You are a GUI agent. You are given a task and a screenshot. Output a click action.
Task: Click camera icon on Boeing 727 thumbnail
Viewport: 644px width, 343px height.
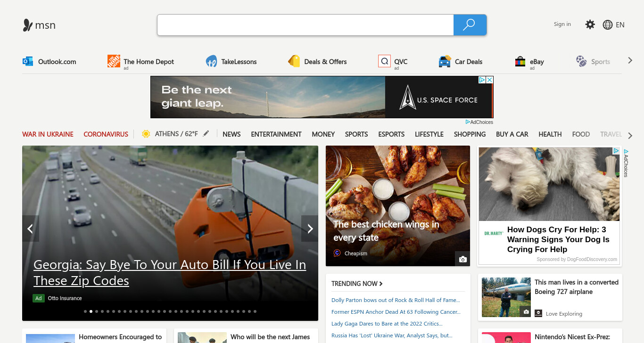[526, 311]
